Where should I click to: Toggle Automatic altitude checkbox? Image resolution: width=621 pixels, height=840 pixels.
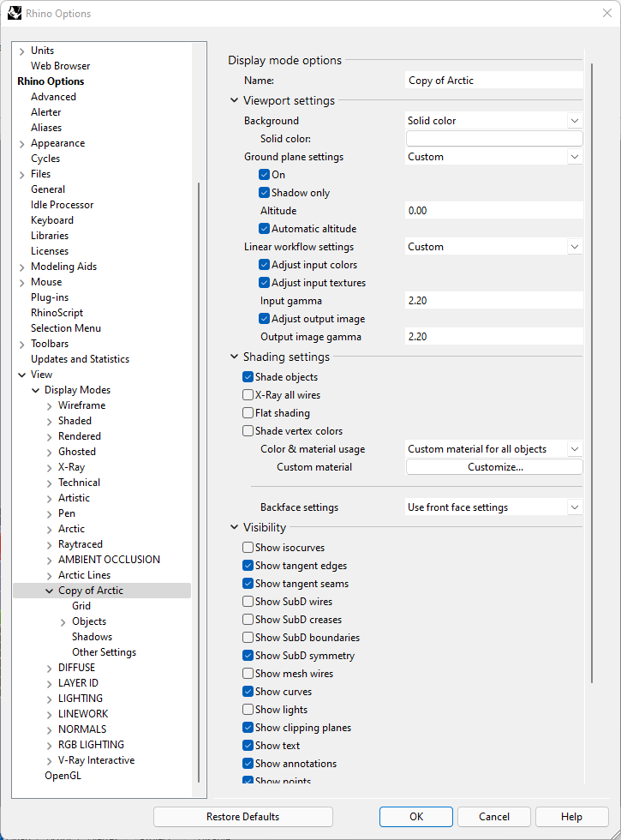[264, 229]
